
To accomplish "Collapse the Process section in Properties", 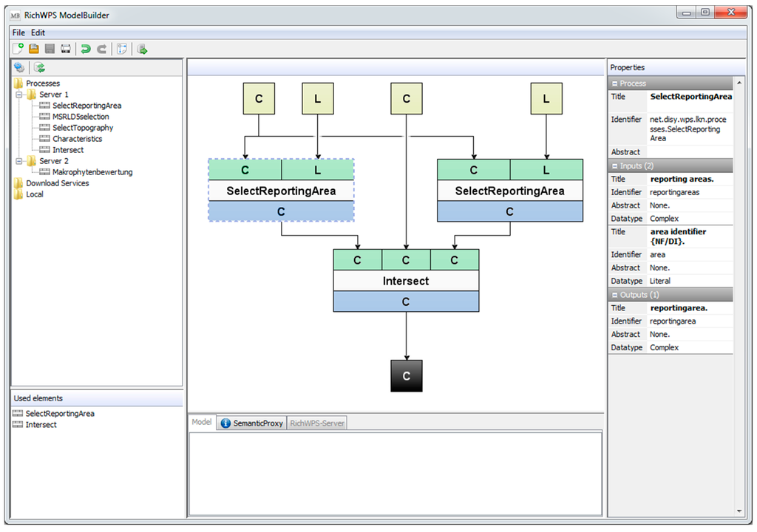I will pyautogui.click(x=614, y=83).
